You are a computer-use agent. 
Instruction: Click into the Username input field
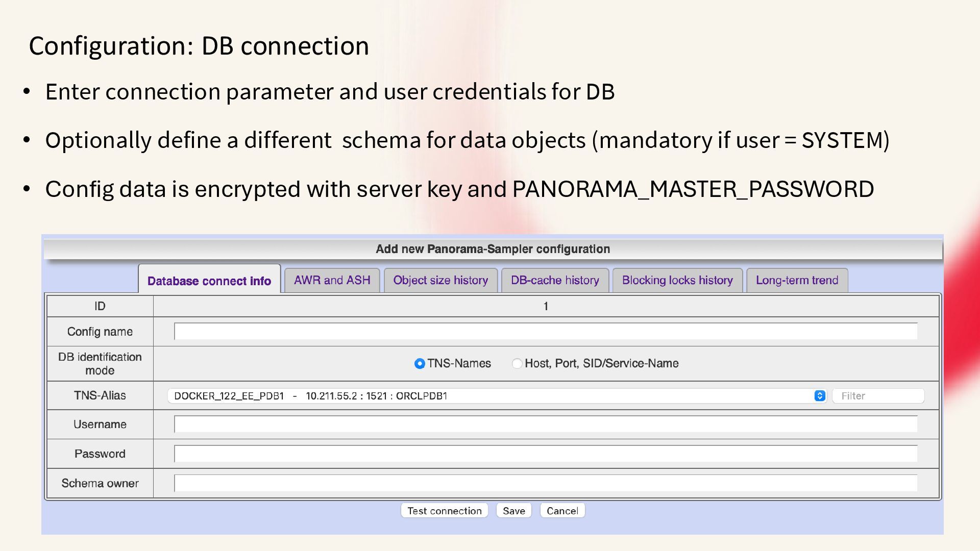tap(545, 424)
